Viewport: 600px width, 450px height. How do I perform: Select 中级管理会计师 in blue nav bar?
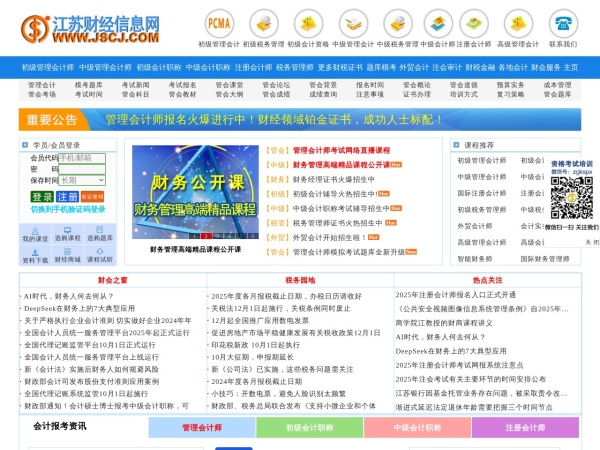[105, 67]
